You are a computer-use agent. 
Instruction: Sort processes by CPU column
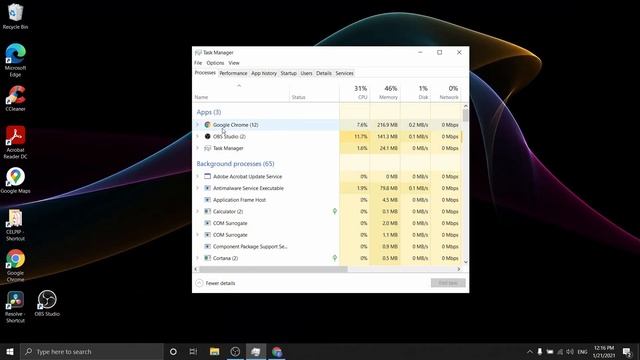[x=355, y=92]
